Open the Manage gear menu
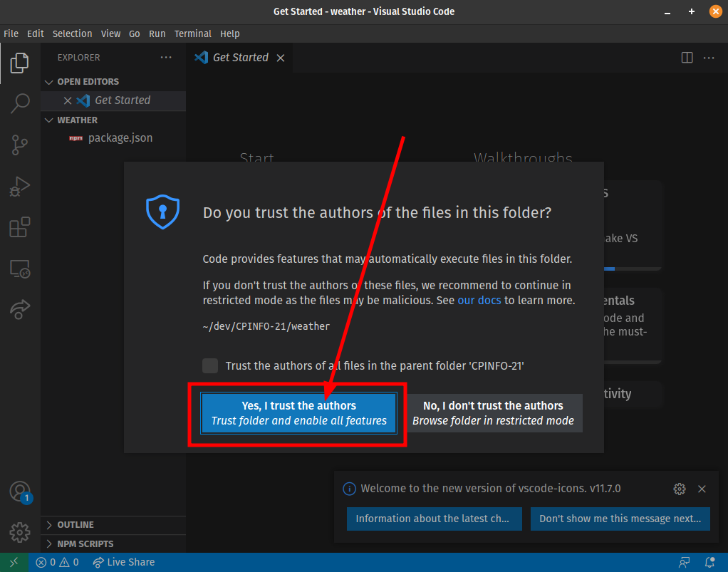The height and width of the screenshot is (572, 728). [x=20, y=532]
